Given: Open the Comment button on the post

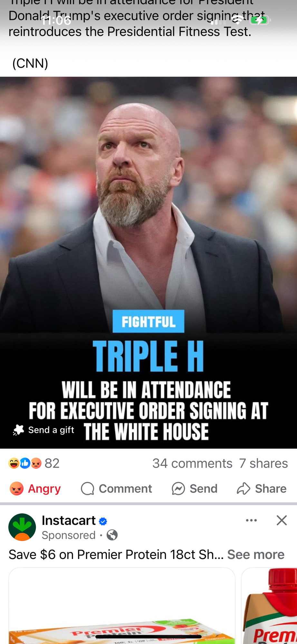Looking at the screenshot, I should [x=116, y=488].
